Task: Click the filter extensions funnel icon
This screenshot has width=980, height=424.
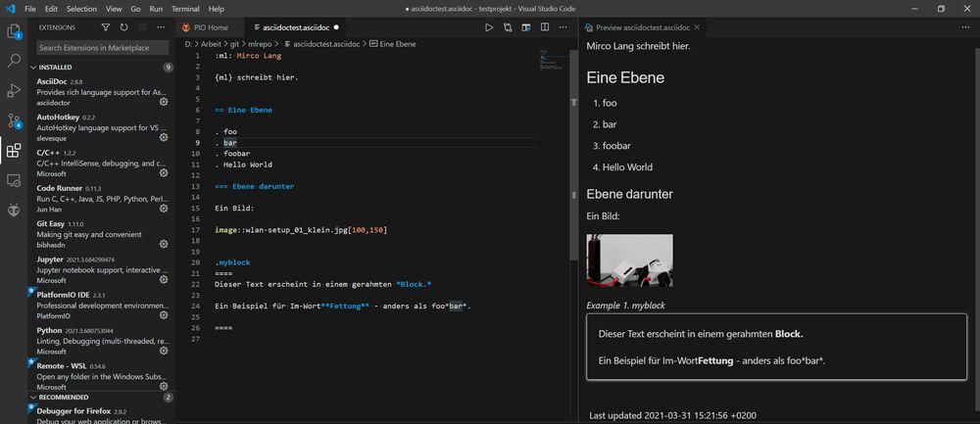Action: click(x=105, y=27)
